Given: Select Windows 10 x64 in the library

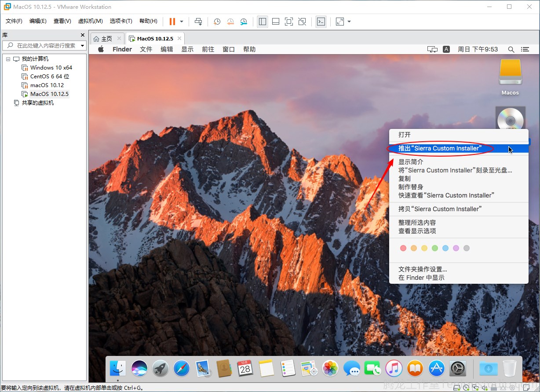Looking at the screenshot, I should click(x=51, y=68).
